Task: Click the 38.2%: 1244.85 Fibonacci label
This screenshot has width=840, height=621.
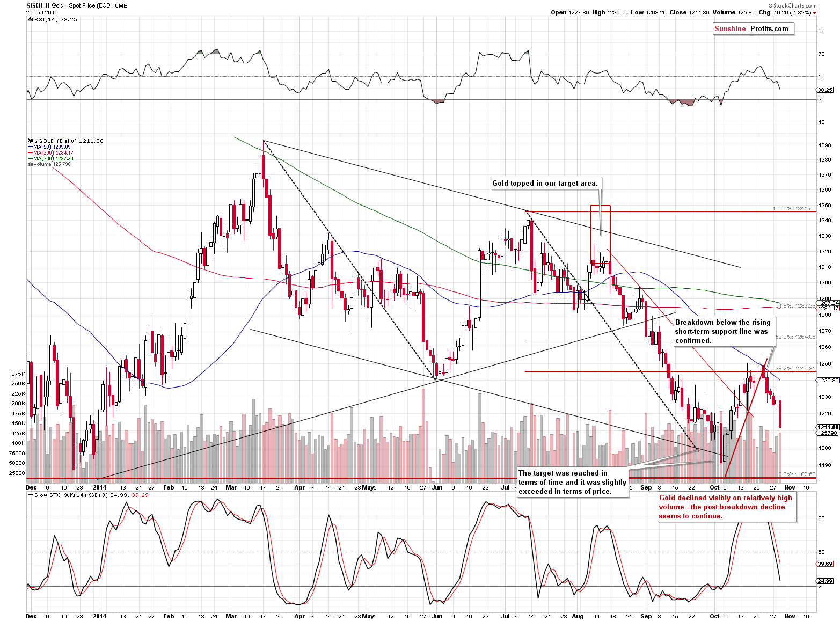Action: pos(795,368)
